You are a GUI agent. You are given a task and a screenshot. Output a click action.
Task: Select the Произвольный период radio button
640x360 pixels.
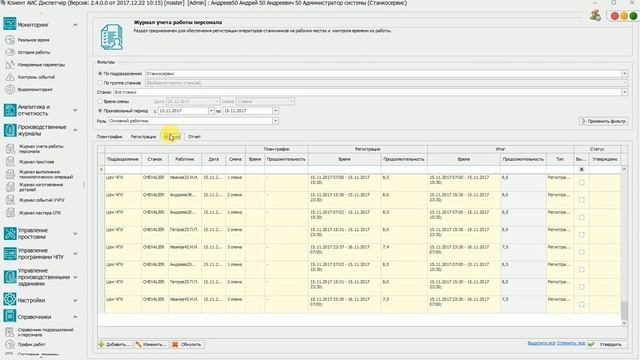[x=100, y=111]
